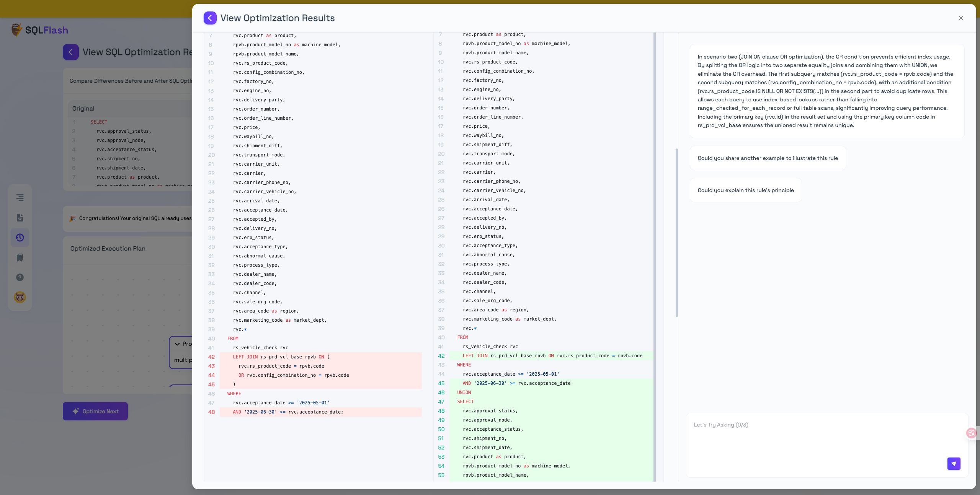Open the SQL file sidebar icon

click(x=20, y=218)
